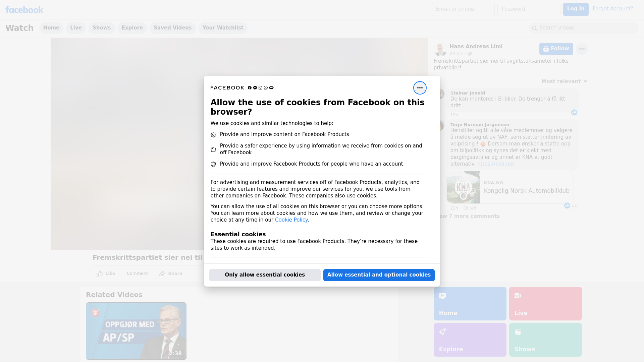
Task: Click the globe privacy icon by 22 hrs
Action: [x=470, y=54]
